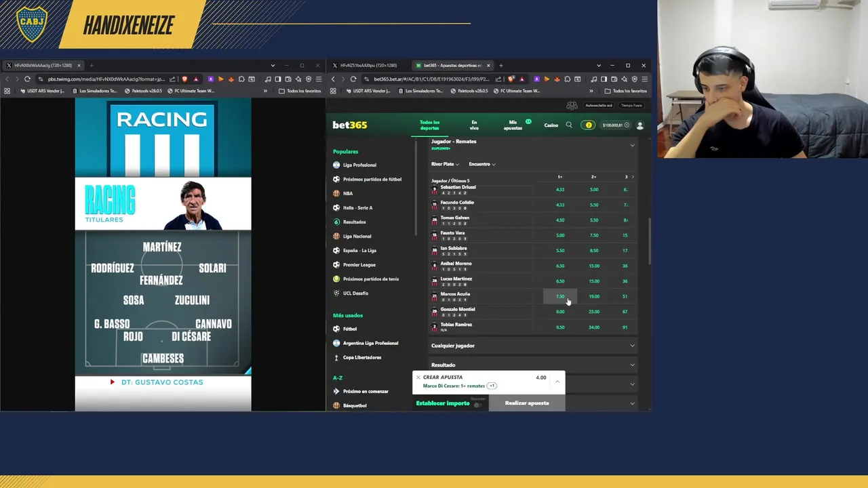The image size is (868, 488).
Task: Expand hidden bookmarks chevron in bet365 window
Action: [x=591, y=91]
